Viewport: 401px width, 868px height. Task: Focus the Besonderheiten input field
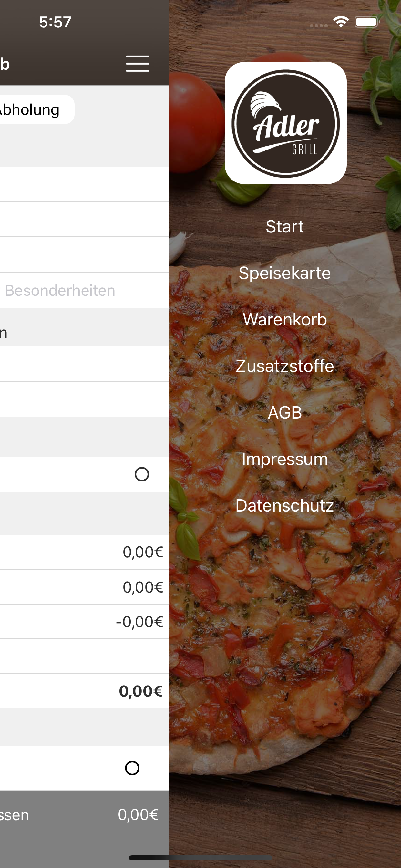[x=67, y=291]
